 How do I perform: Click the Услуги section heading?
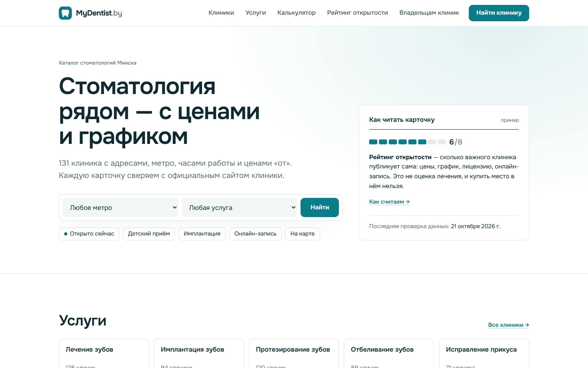click(x=82, y=321)
